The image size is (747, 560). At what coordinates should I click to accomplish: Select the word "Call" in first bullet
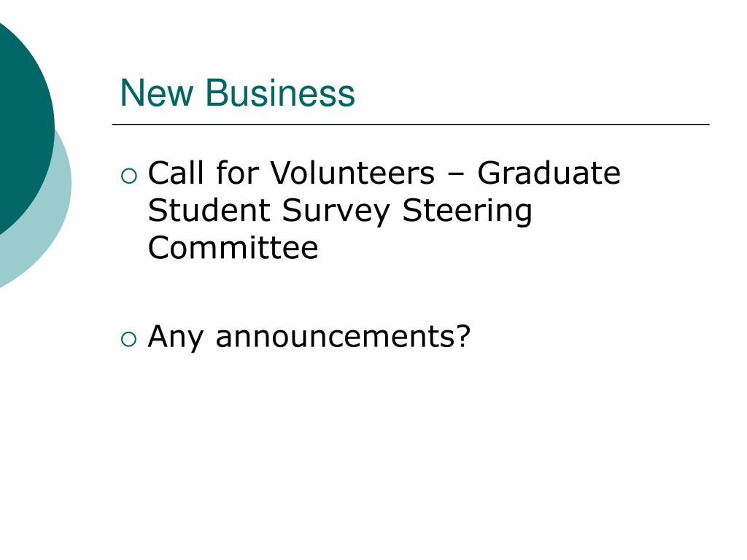[x=176, y=172]
